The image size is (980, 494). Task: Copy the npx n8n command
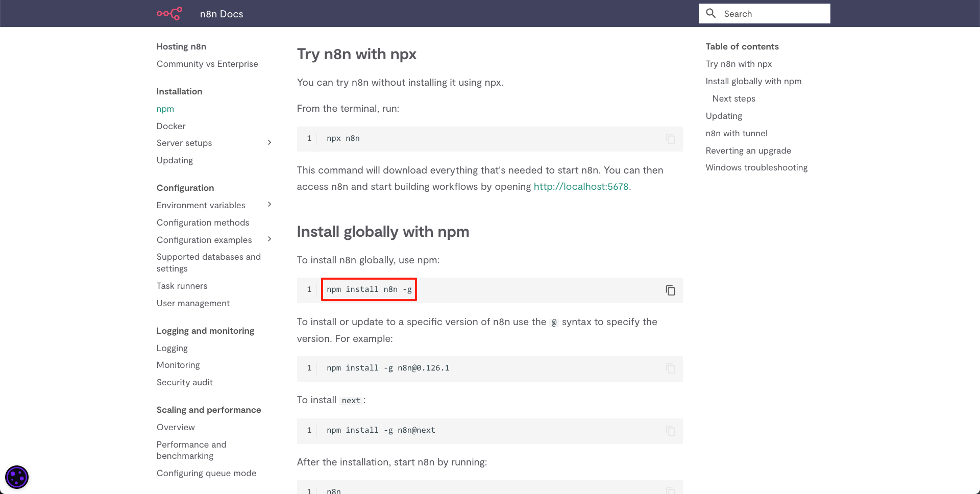click(x=670, y=139)
